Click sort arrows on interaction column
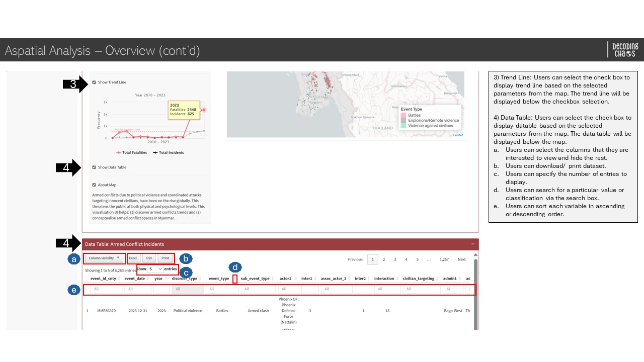The image size is (644, 362). pos(397,279)
